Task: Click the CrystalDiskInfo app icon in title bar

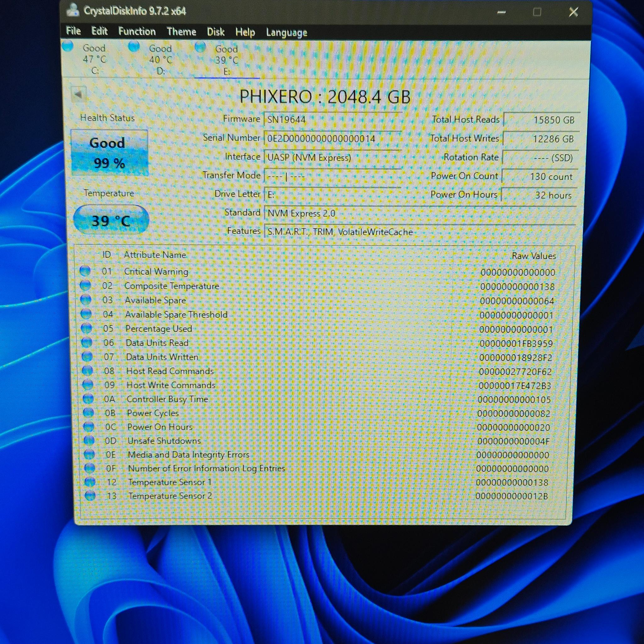Action: [73, 10]
